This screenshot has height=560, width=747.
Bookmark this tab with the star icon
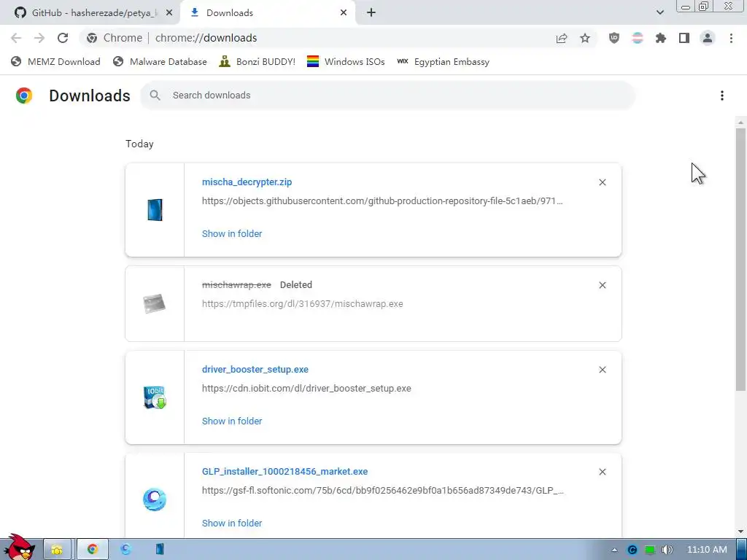coord(585,38)
